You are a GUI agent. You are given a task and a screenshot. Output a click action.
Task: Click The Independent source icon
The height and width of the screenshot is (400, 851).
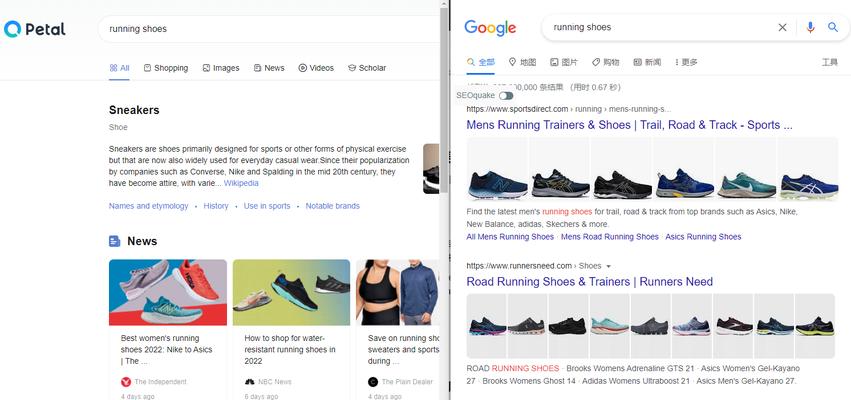pos(126,382)
